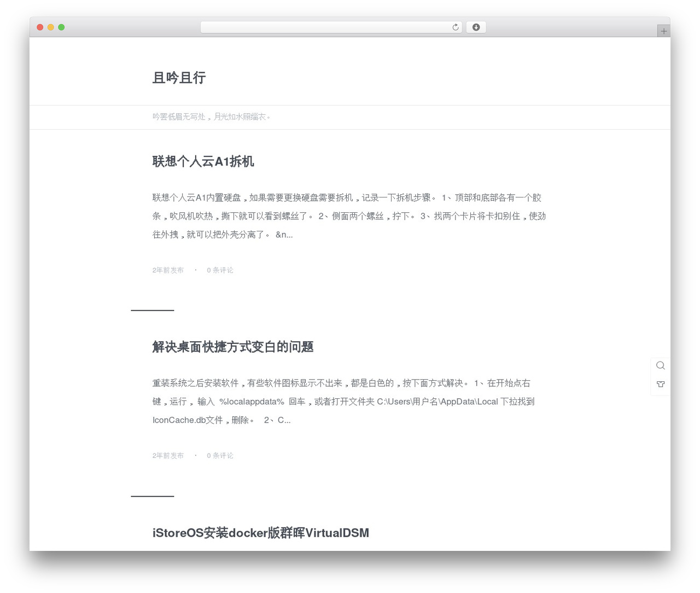This screenshot has height=593, width=700.
Task: Open 0 条评论 under 联想个人云A1拆机 post
Action: point(220,270)
